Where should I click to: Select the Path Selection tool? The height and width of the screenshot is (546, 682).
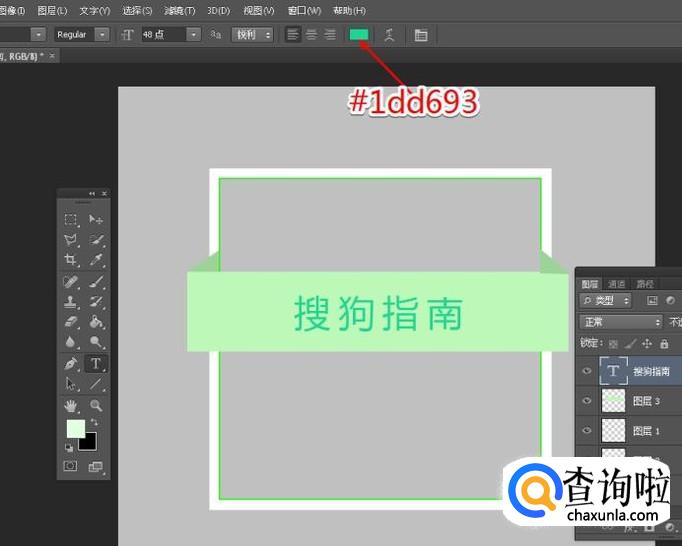pos(70,384)
